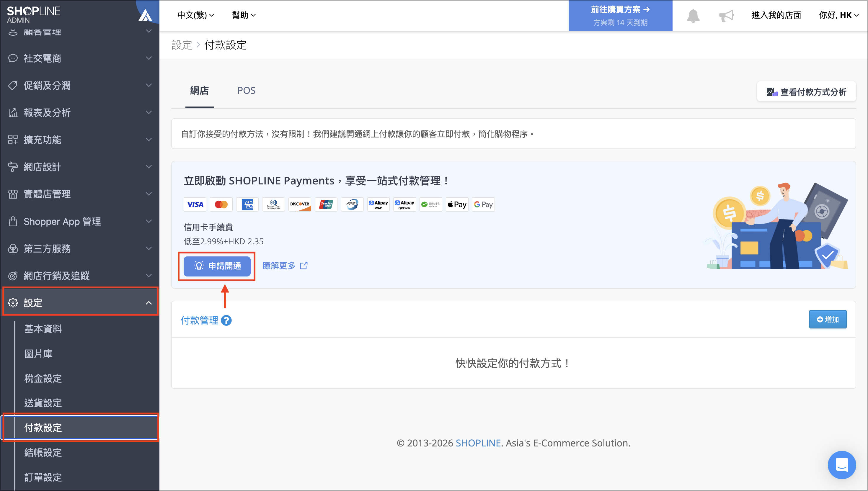
Task: Click the Mastercard logo
Action: 221,204
